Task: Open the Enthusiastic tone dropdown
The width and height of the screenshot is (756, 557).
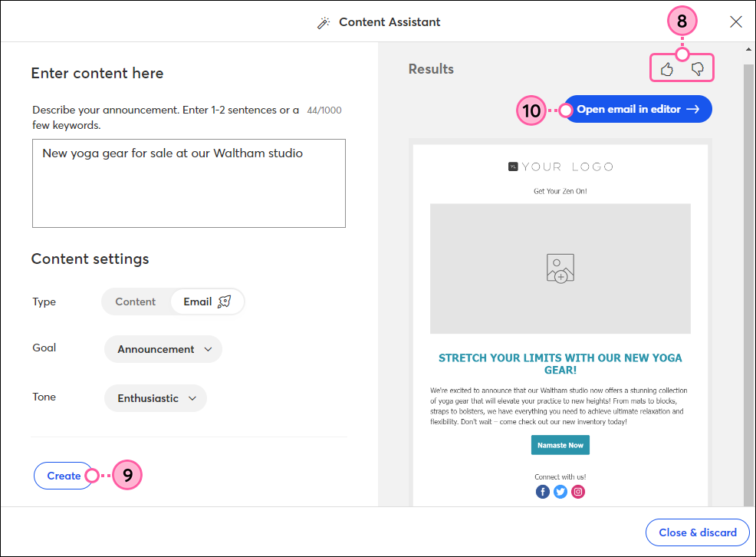Action: pyautogui.click(x=155, y=397)
